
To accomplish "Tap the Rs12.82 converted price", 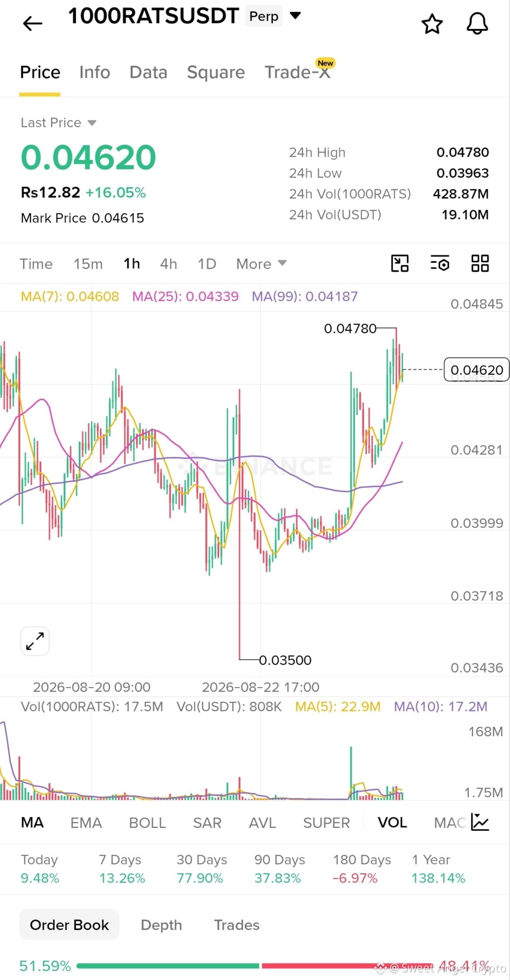I will tap(51, 192).
